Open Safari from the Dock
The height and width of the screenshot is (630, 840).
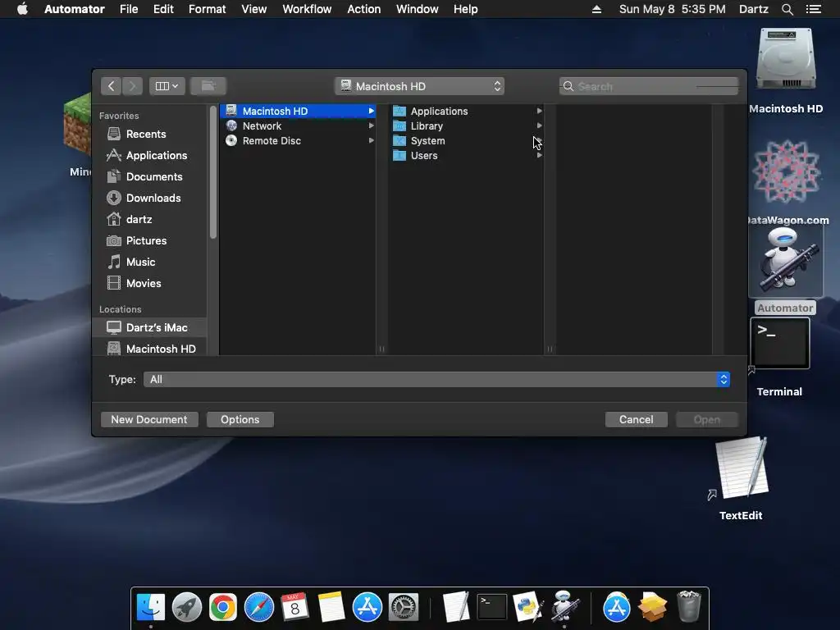click(x=258, y=607)
